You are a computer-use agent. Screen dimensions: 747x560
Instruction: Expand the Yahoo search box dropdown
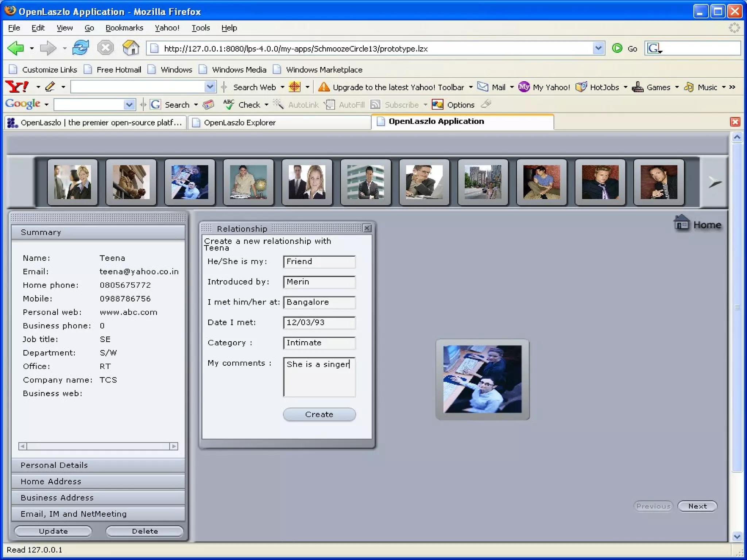(x=210, y=87)
